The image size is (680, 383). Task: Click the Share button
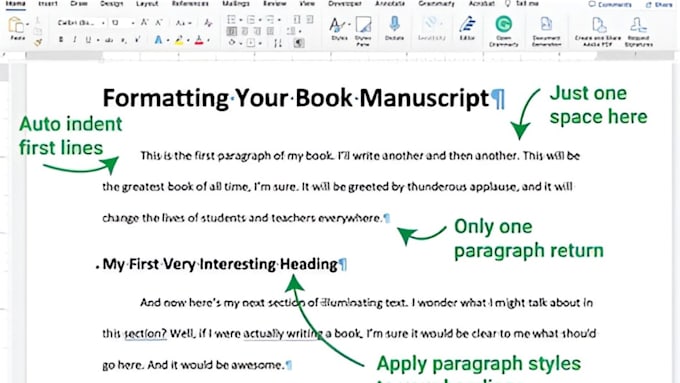point(659,4)
